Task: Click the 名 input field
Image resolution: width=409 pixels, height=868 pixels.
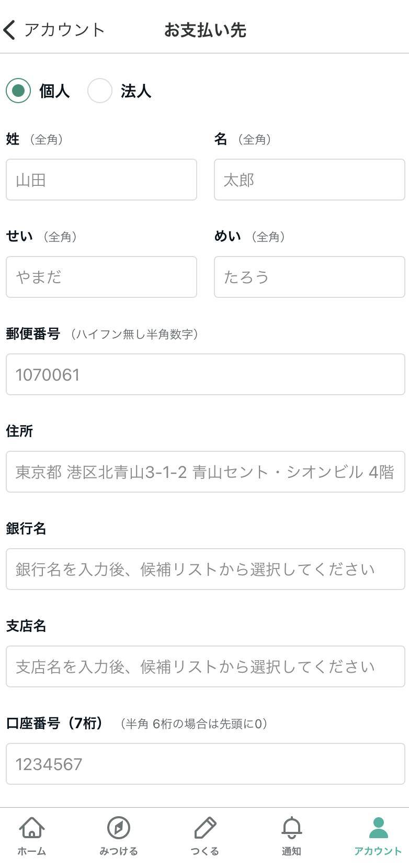Action: 310,180
